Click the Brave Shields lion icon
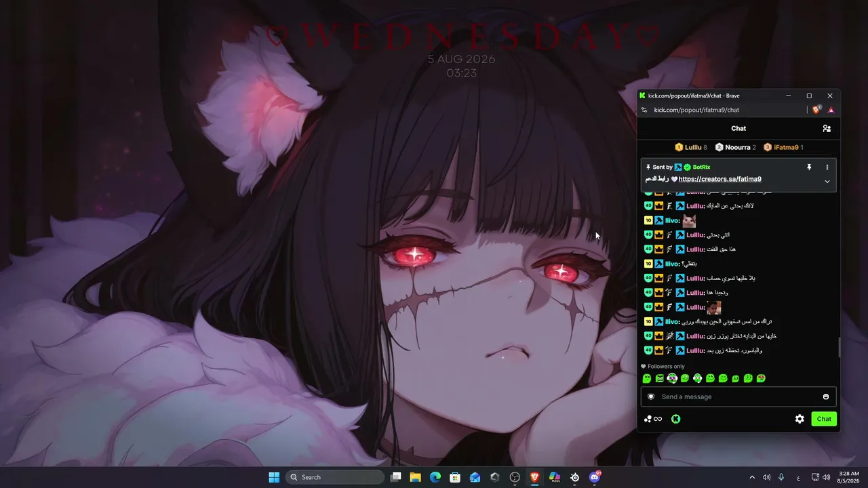Screen dimensions: 868x488 [x=816, y=110]
